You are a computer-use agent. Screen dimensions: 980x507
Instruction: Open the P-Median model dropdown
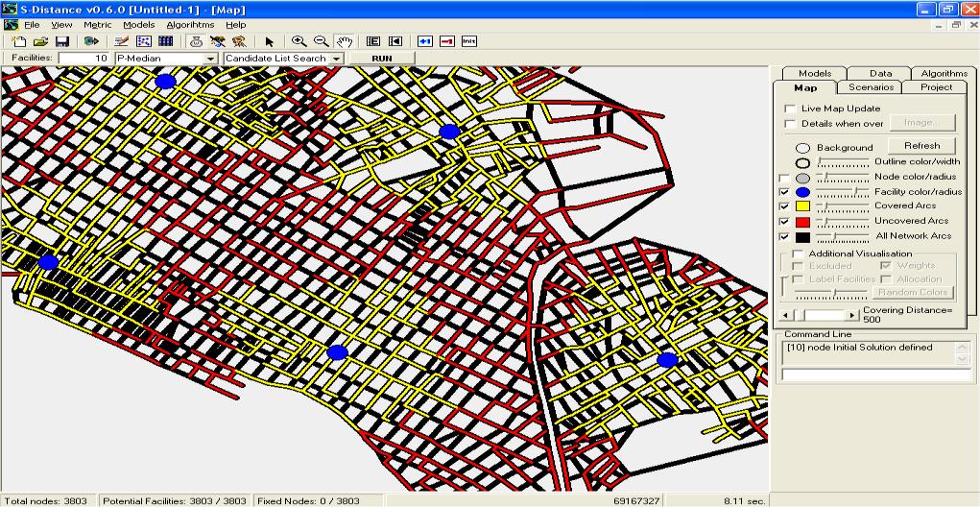[x=210, y=59]
